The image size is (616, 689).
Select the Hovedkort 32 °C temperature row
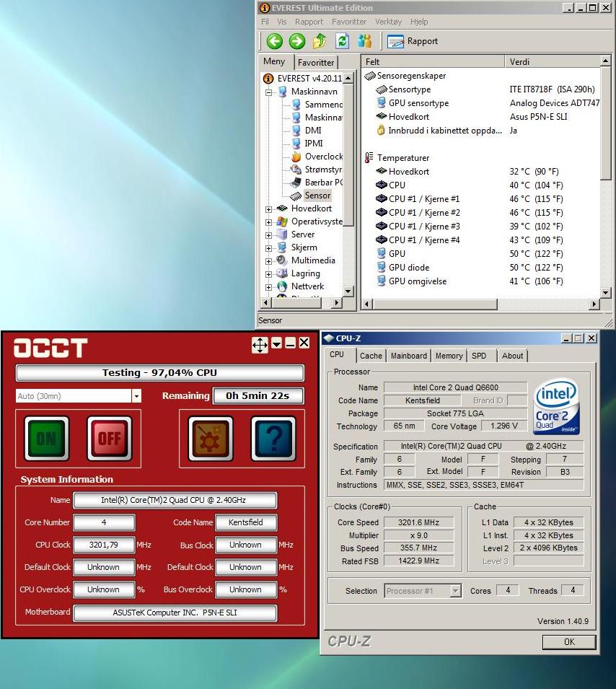click(x=481, y=172)
